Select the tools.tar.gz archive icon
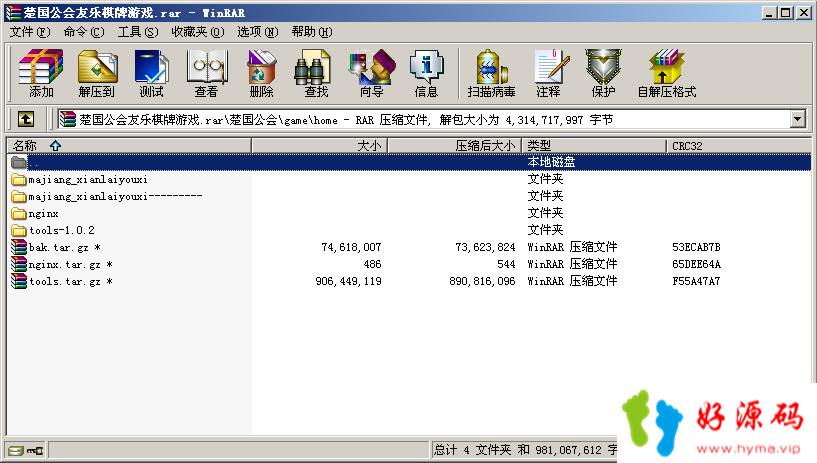This screenshot has height=463, width=817. tap(19, 281)
